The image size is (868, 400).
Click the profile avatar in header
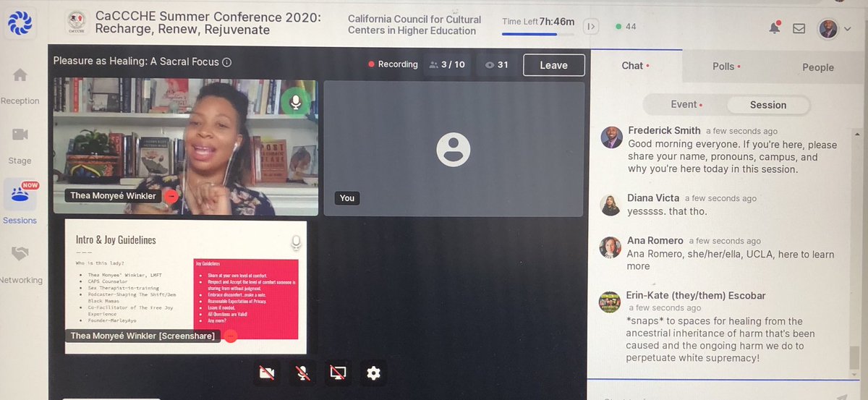[828, 28]
